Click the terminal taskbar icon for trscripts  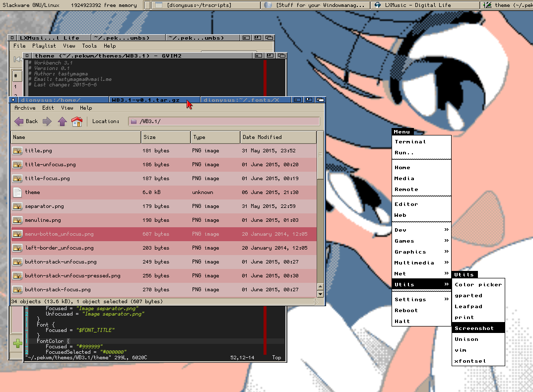point(158,5)
